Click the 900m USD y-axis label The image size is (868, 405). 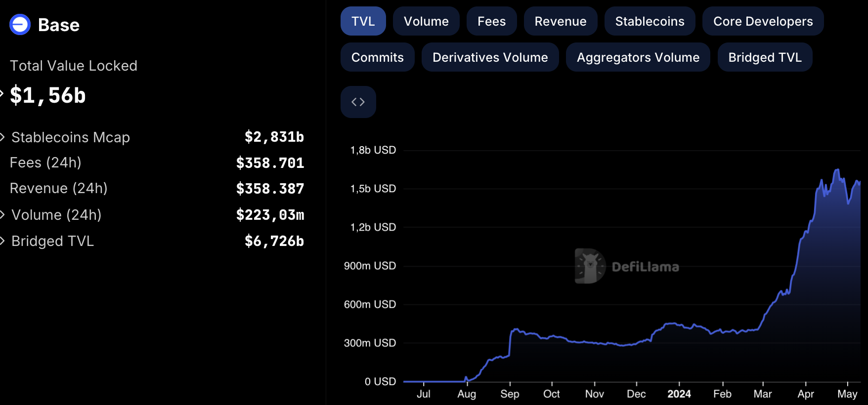pyautogui.click(x=370, y=266)
